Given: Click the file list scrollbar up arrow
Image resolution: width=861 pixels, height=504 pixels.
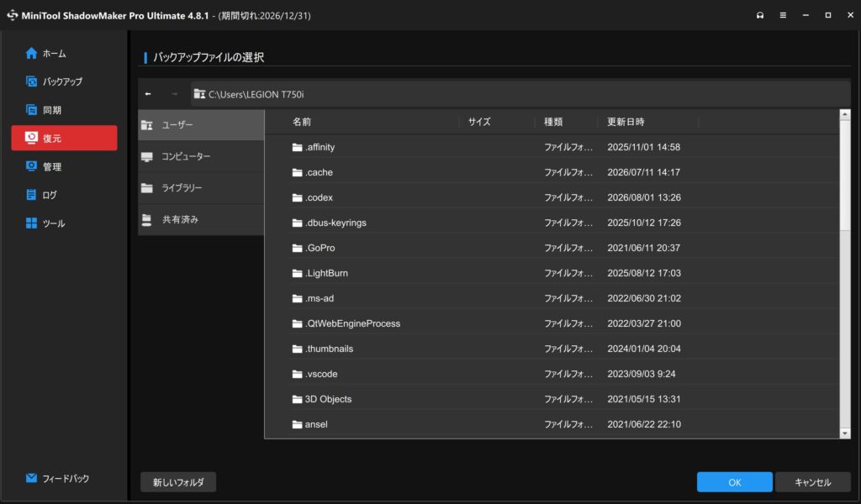Looking at the screenshot, I should pos(844,114).
